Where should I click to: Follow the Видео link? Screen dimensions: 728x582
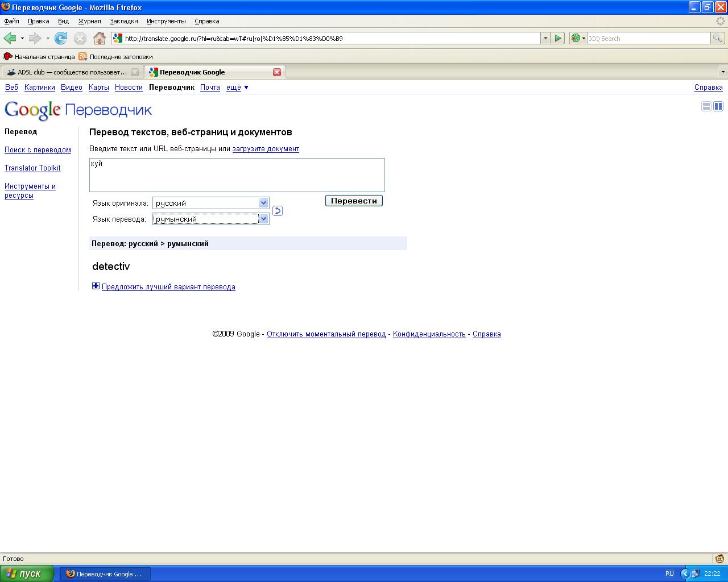(72, 88)
